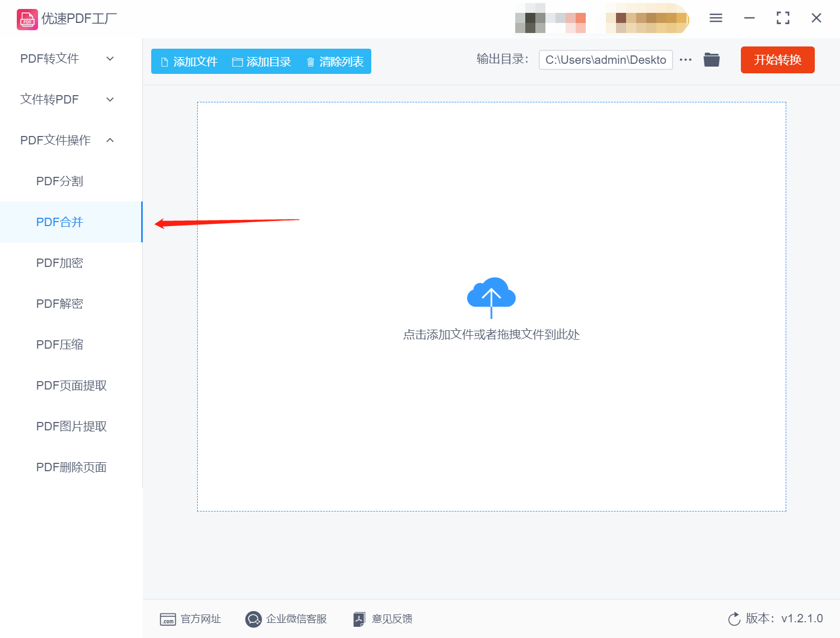Expand the PDF转文件 chevron

[x=110, y=59]
